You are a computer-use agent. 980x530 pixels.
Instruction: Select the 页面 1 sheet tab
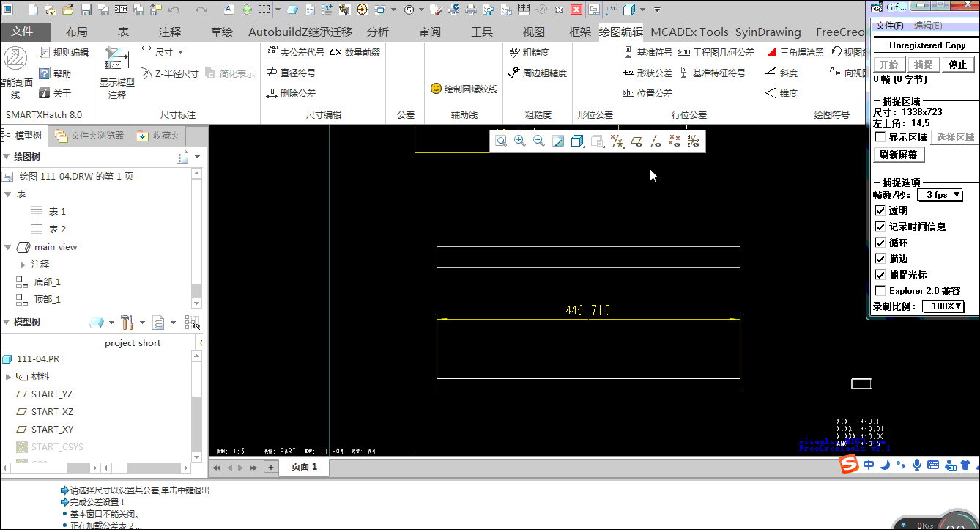pyautogui.click(x=304, y=467)
